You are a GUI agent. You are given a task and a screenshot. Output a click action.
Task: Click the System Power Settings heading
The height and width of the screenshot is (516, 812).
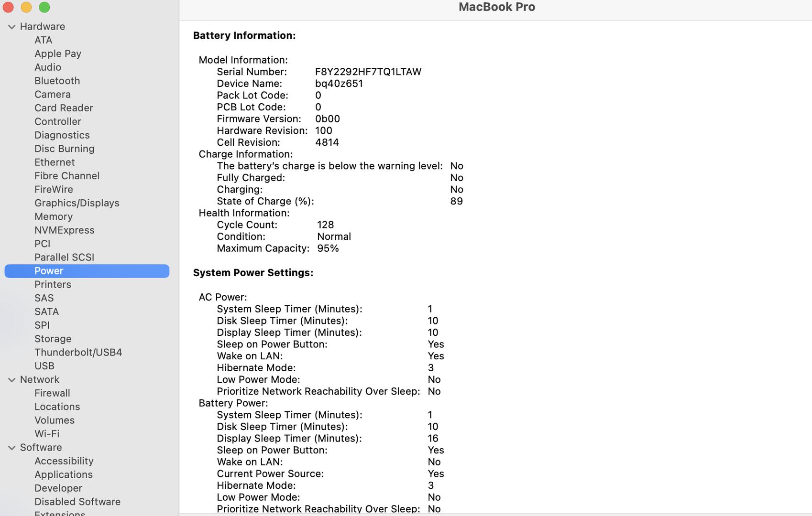click(253, 273)
